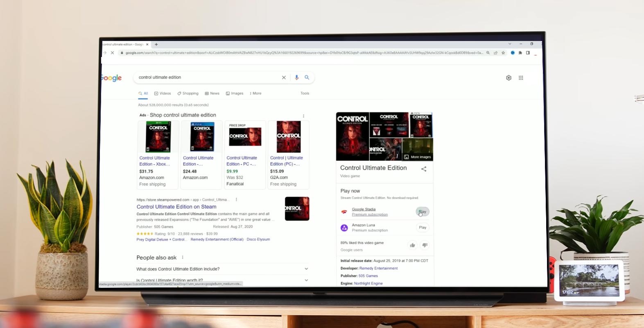Viewport: 644px width, 328px height.
Task: Click the blue search magnifier icon
Action: [x=307, y=77]
